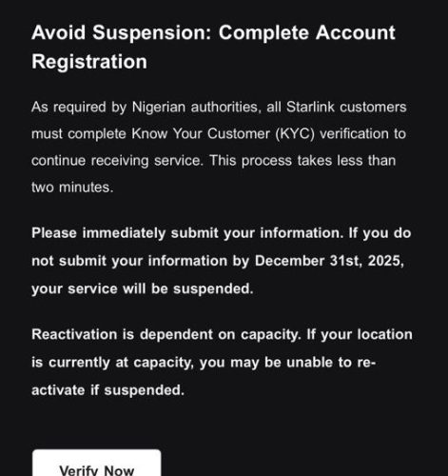This screenshot has width=448, height=476.
Task: Click 'must complete' at the paragraph line start
Action: [79, 133]
